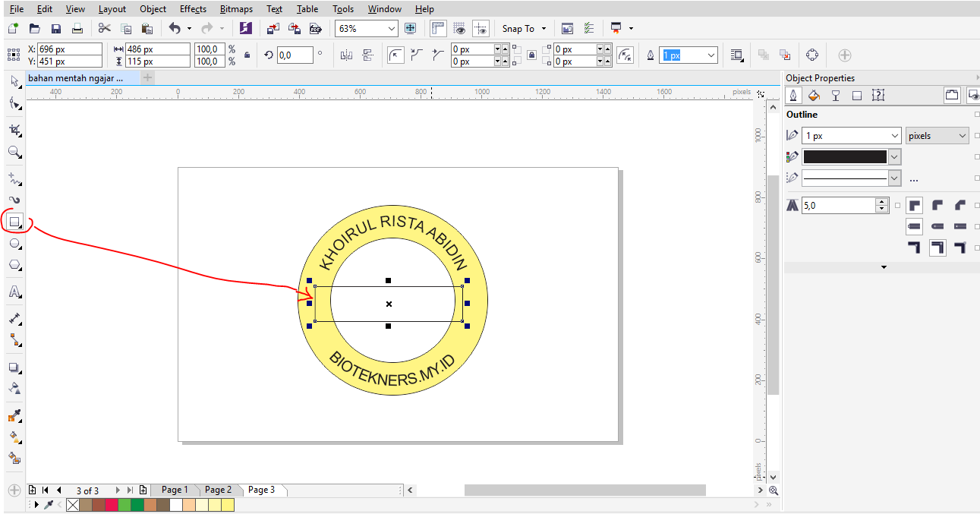980x514 pixels.
Task: Toggle Full-screen preview button
Action: pos(411,28)
